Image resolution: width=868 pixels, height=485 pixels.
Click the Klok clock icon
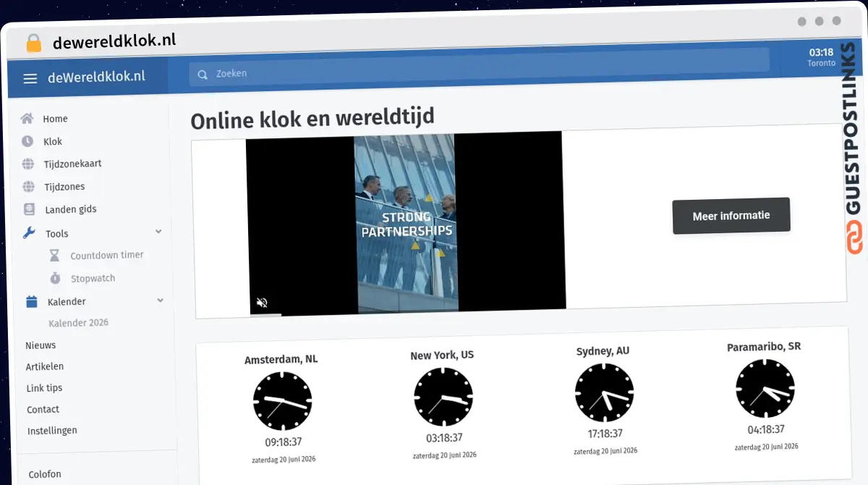[x=27, y=141]
